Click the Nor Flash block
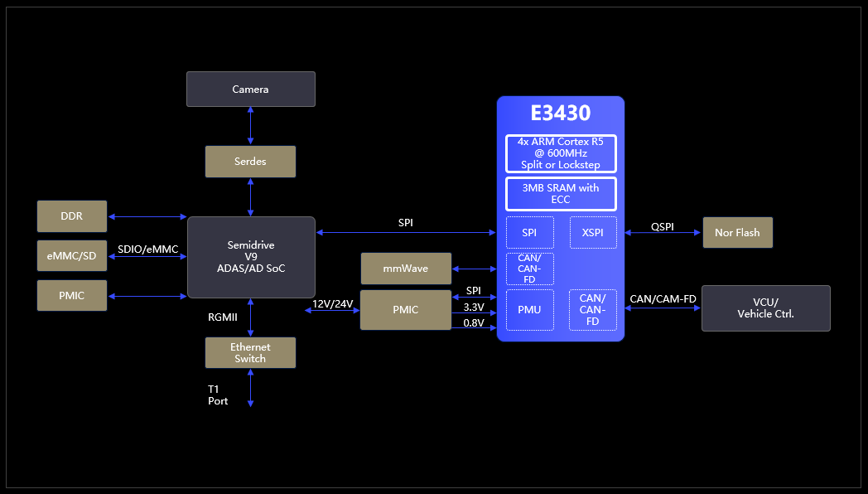Image resolution: width=868 pixels, height=494 pixels. coord(738,233)
